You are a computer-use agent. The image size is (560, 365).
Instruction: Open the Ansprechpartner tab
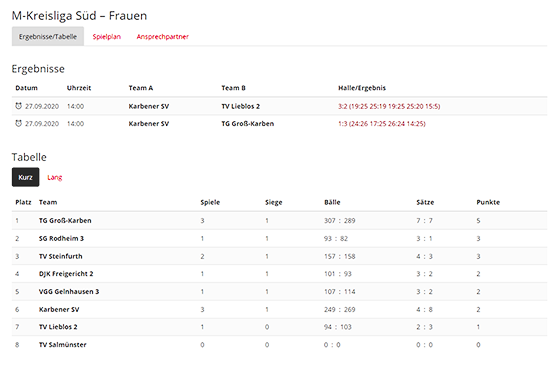(162, 36)
